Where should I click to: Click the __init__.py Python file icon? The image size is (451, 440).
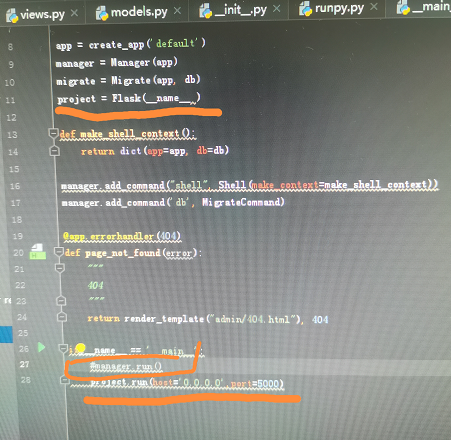(x=205, y=11)
